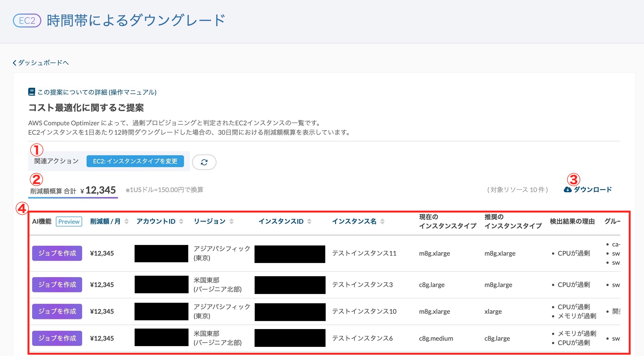Screen dimensions: 644x356
Task: Click the EC2 badge in title
Action: 27,21
